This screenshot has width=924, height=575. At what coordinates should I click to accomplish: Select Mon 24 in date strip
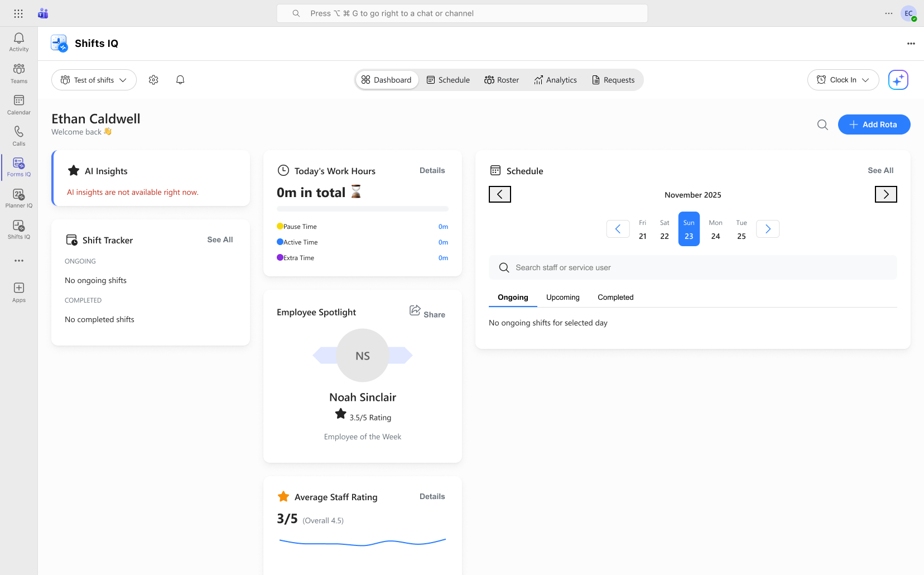point(715,229)
